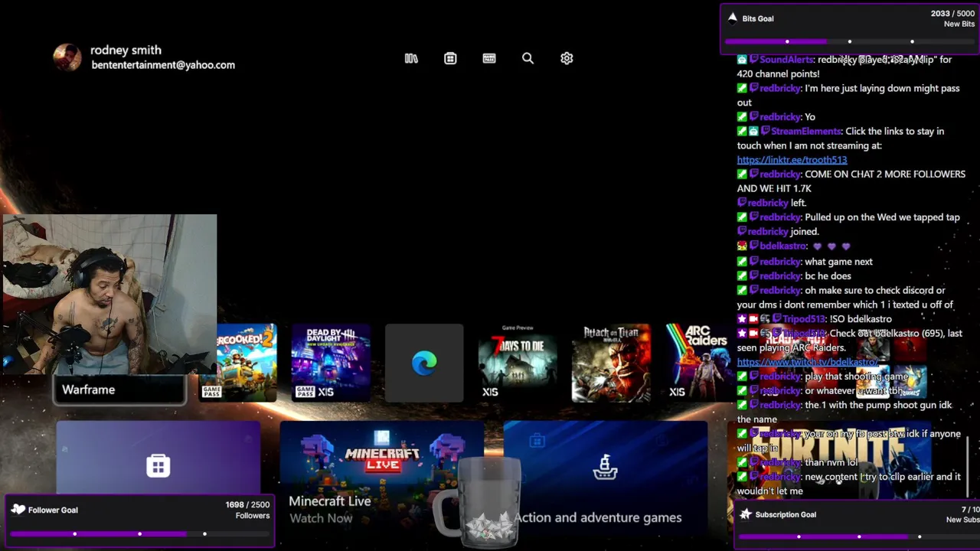Click StreamElements name in chat
This screenshot has width=980, height=551.
(x=805, y=132)
